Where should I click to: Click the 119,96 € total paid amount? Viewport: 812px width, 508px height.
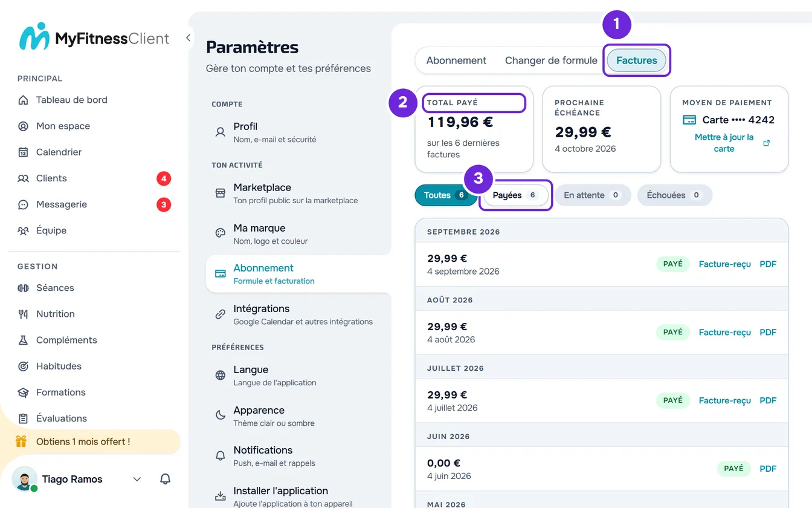click(460, 122)
